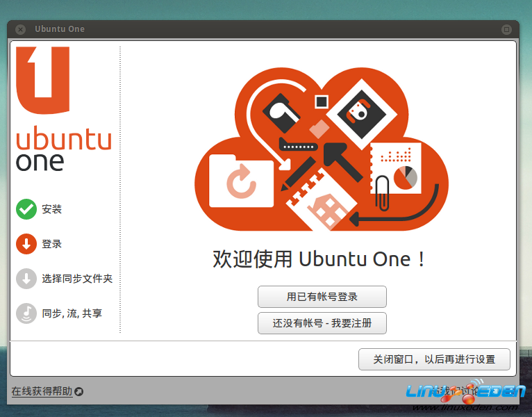Click the folder sync icon in cloud
Image resolution: width=532 pixels, height=417 pixels.
pyautogui.click(x=241, y=180)
